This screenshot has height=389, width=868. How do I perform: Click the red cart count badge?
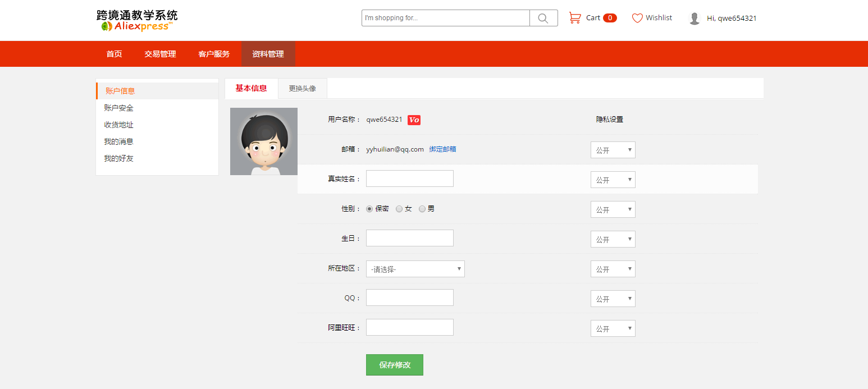[x=610, y=18]
